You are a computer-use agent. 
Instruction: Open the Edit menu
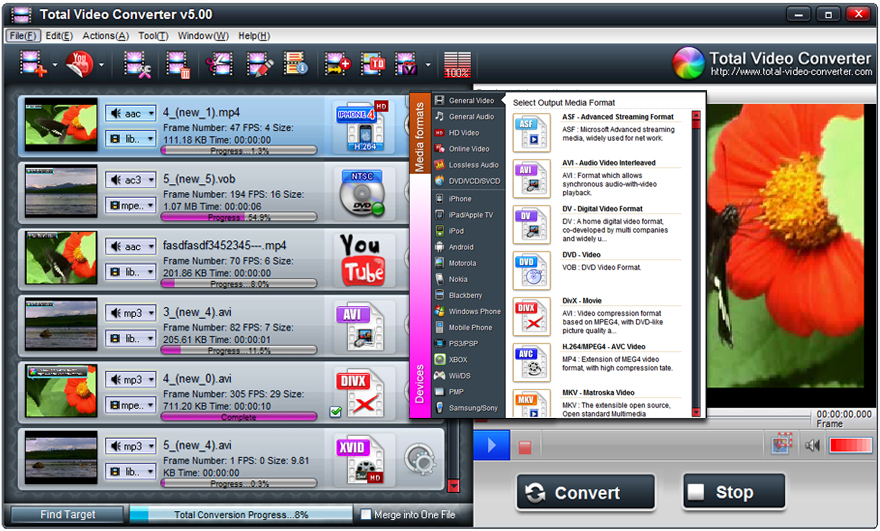(59, 36)
